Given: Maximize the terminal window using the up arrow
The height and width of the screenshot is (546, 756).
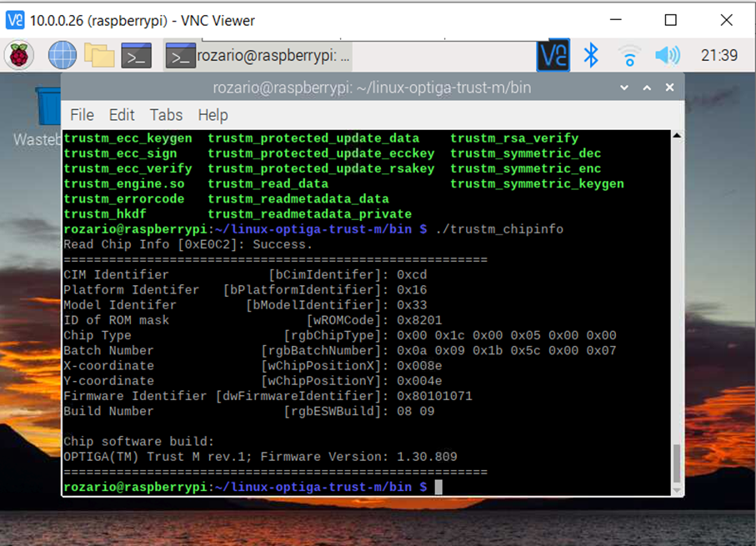Looking at the screenshot, I should (x=647, y=88).
